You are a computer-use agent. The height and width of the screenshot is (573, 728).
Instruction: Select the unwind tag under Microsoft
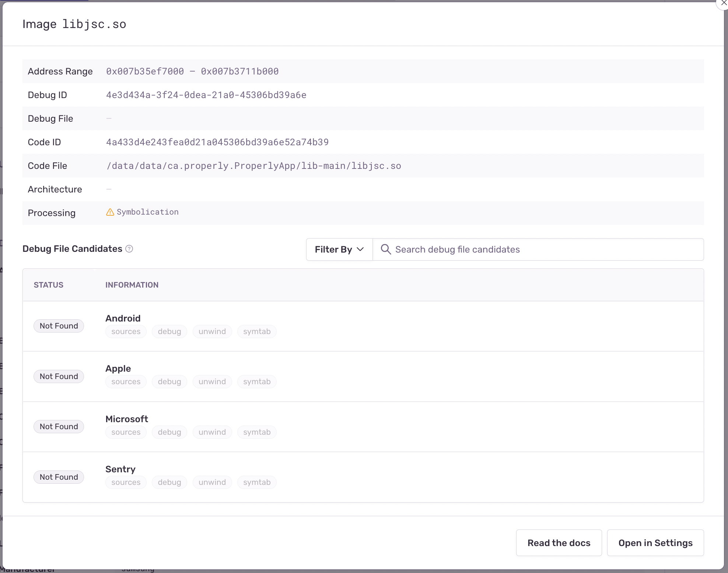coord(212,432)
